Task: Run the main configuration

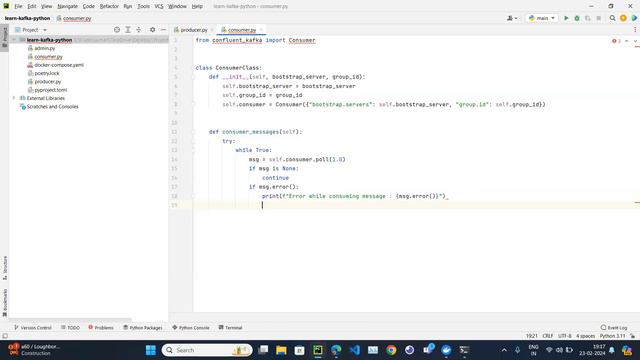Action: pos(566,18)
